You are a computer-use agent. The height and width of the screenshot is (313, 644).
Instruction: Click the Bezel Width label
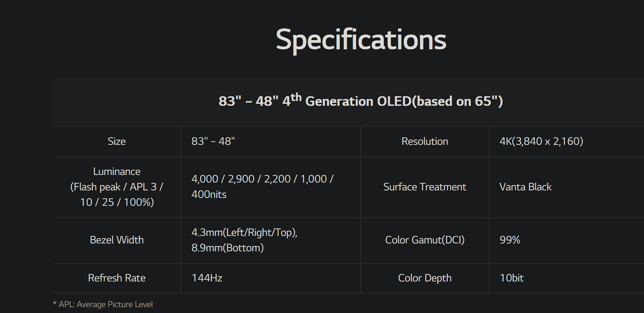[117, 240]
